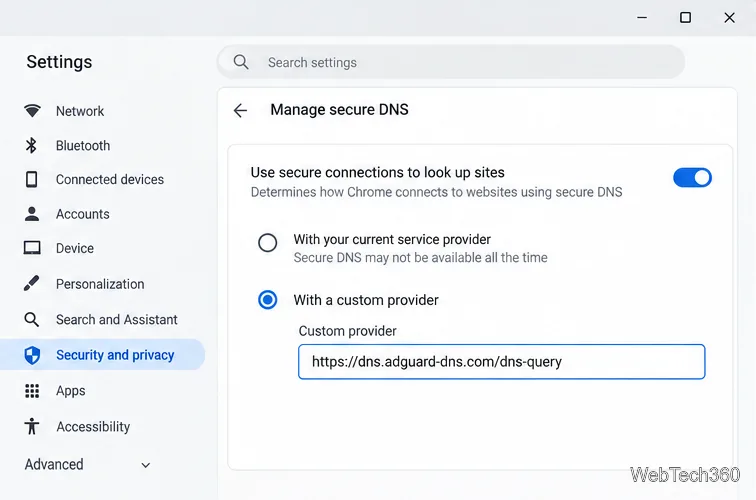This screenshot has height=500, width=756.
Task: Click the magnifier icon in search bar
Action: [x=241, y=62]
